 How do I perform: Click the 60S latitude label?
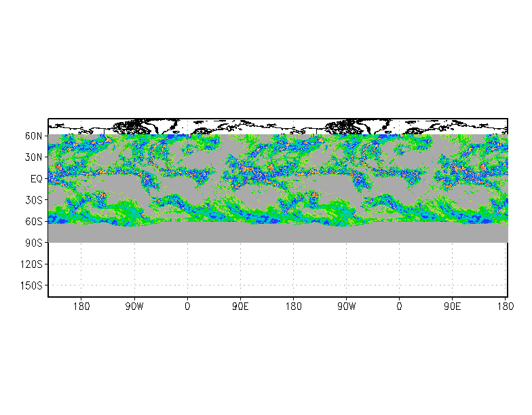34,221
